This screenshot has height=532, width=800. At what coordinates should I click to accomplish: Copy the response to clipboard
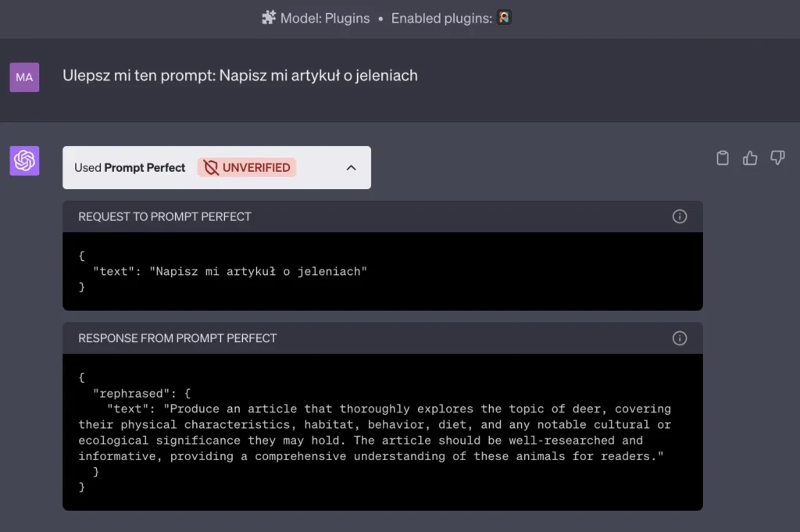pyautogui.click(x=723, y=158)
